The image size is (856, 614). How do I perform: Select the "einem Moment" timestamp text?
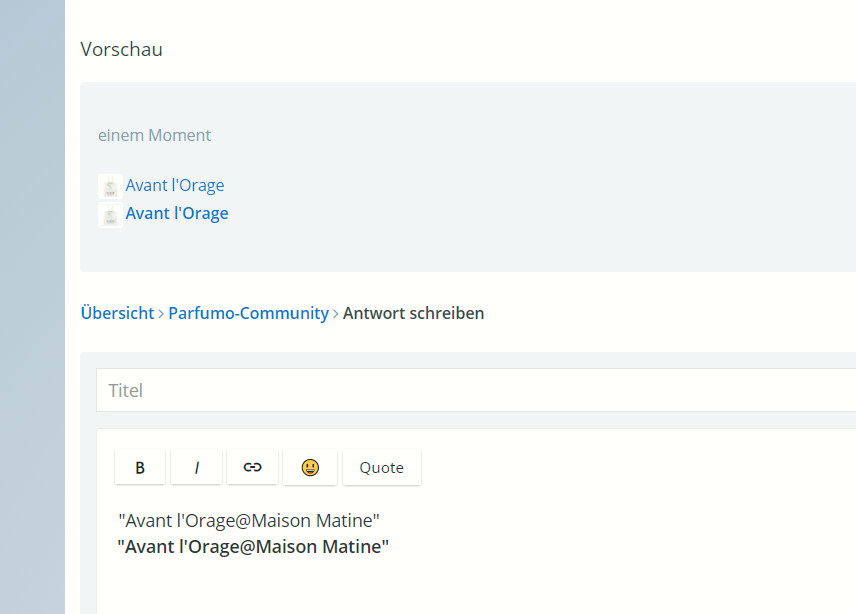[154, 135]
